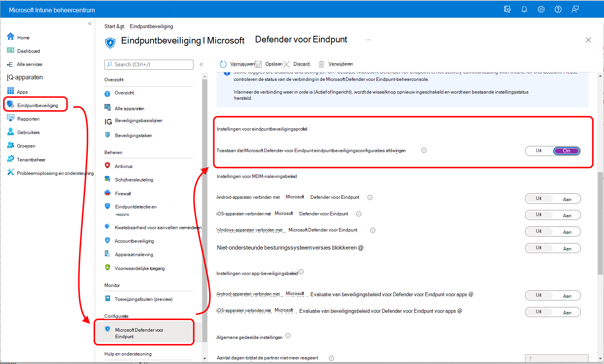Screen dimensions: 604x364
Task: Set Windows-apparaten Defender connection to Aan
Action: 567,232
